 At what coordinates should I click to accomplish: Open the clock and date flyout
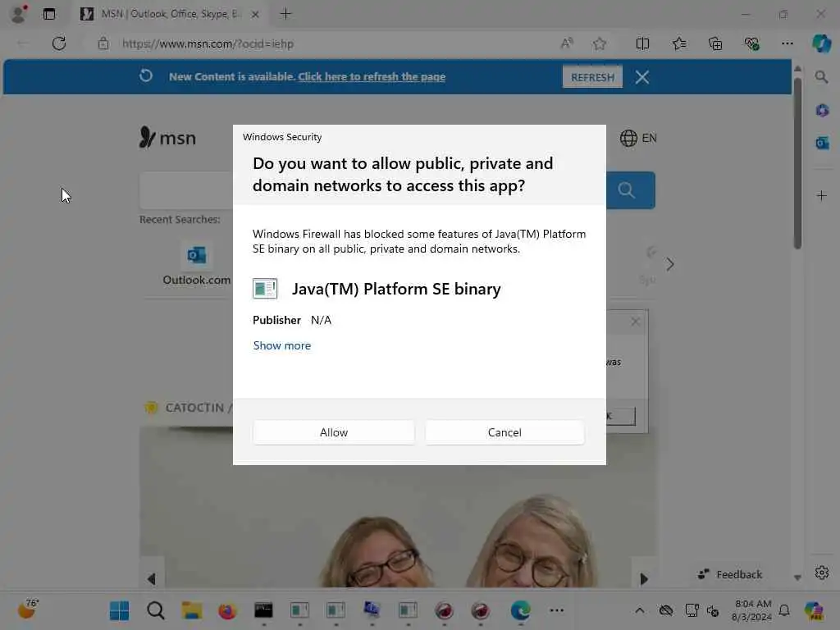coord(751,610)
